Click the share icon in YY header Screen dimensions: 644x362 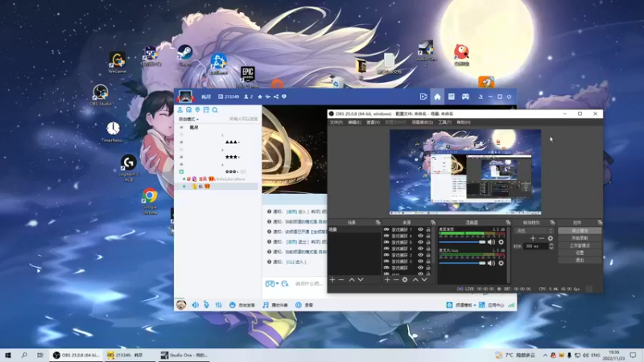[276, 97]
